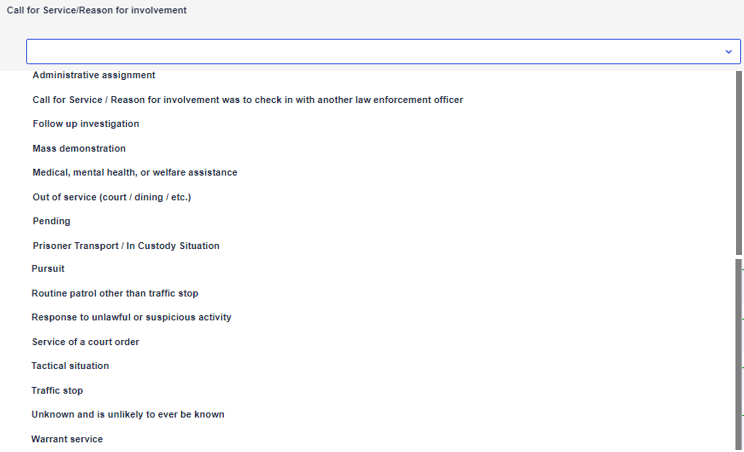Choose Prisoner Transport / In Custody Situation
Screen dimensions: 744x452
click(126, 246)
